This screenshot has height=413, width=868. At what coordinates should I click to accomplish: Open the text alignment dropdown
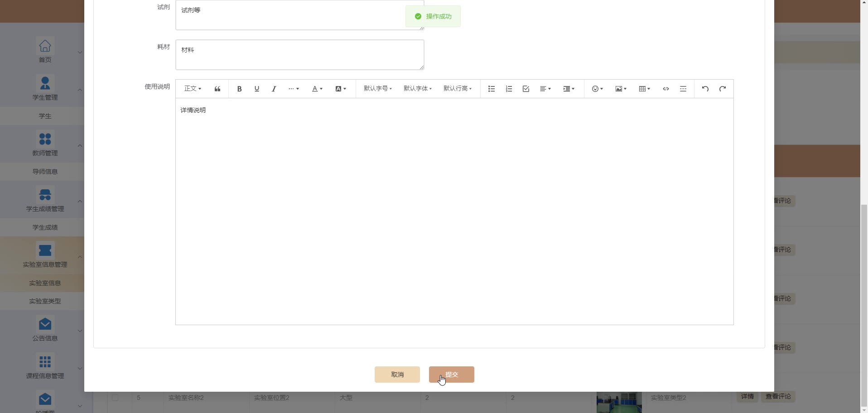pyautogui.click(x=545, y=89)
